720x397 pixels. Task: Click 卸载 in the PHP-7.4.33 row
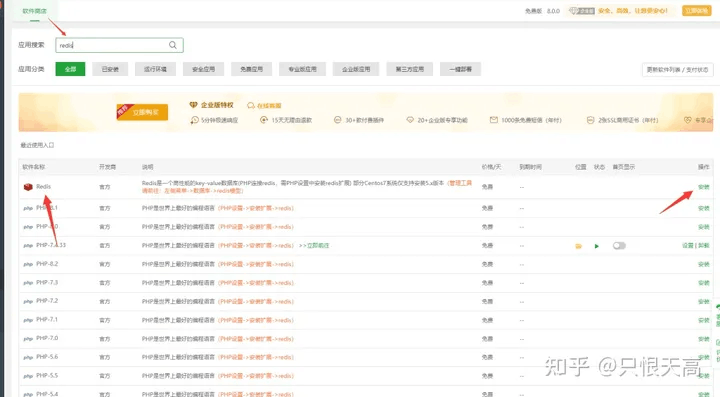703,246
